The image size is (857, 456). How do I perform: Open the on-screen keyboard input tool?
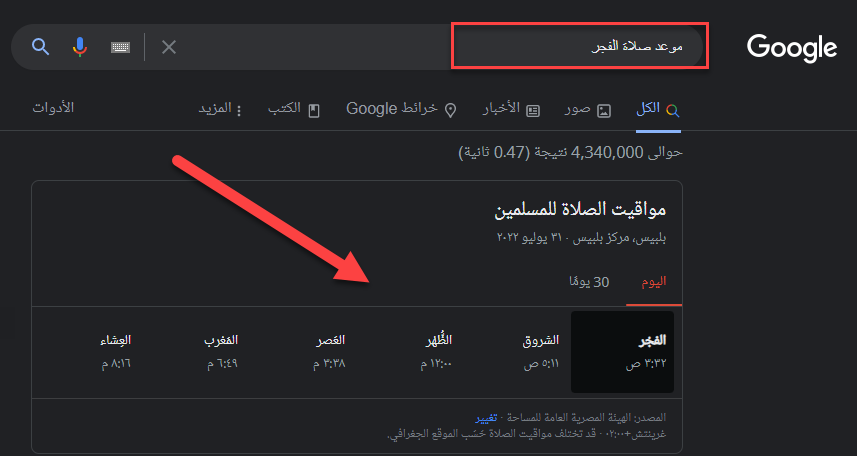point(120,48)
